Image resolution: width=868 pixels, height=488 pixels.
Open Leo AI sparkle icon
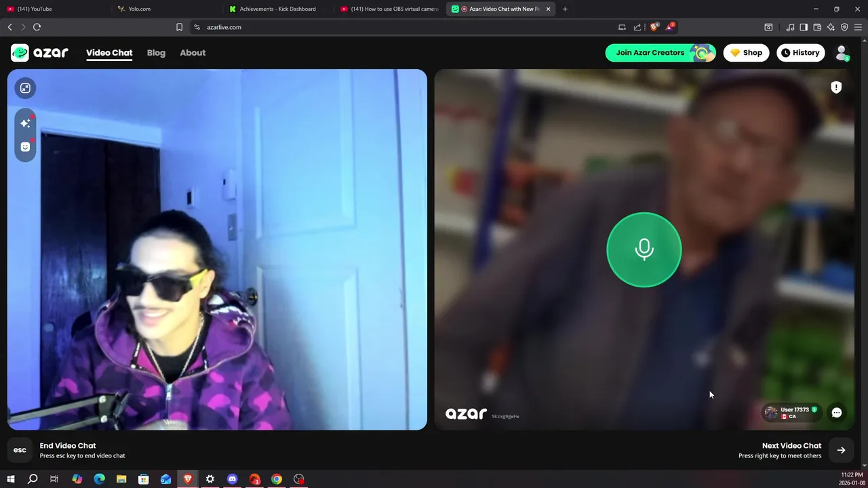coord(831,27)
